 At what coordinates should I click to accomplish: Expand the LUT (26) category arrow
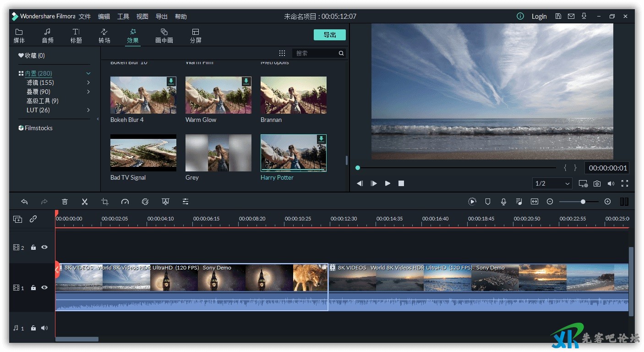coord(88,110)
